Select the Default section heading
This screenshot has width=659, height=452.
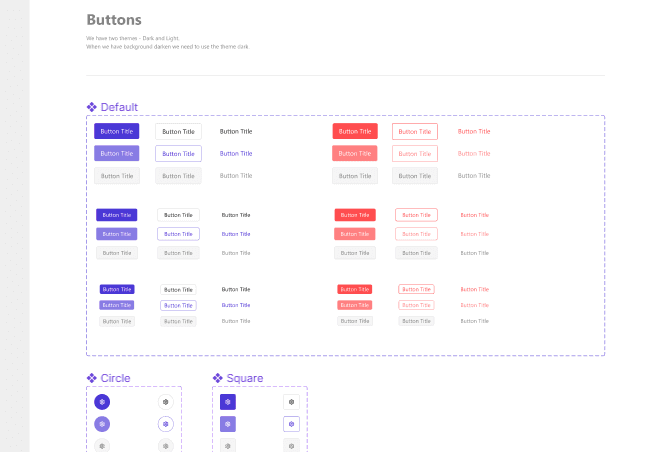click(119, 107)
